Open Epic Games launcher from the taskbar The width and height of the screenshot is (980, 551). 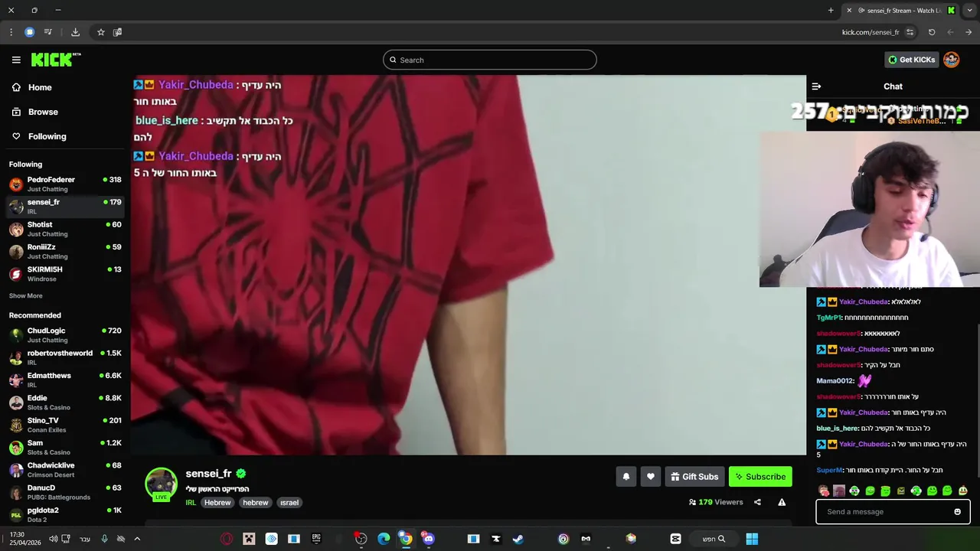point(316,539)
